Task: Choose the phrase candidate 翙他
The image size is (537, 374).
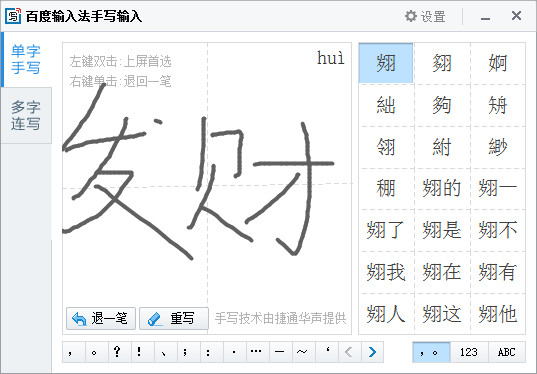Action: coord(498,314)
